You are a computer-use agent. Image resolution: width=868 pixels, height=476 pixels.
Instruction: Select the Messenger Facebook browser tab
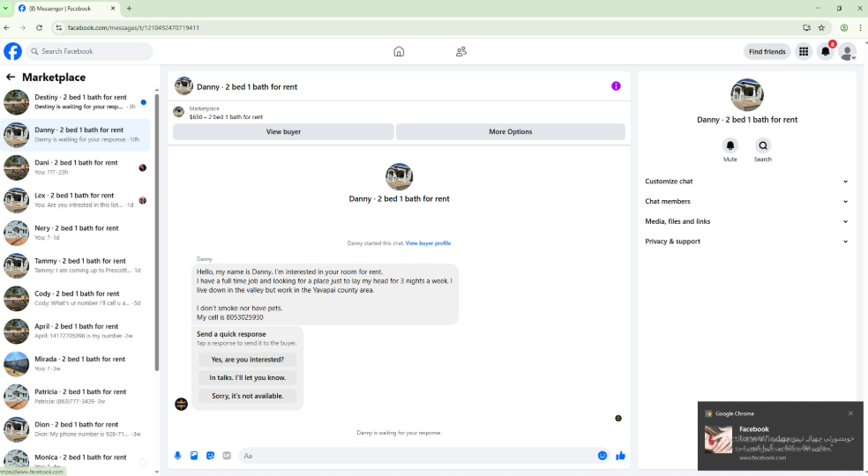pos(65,8)
